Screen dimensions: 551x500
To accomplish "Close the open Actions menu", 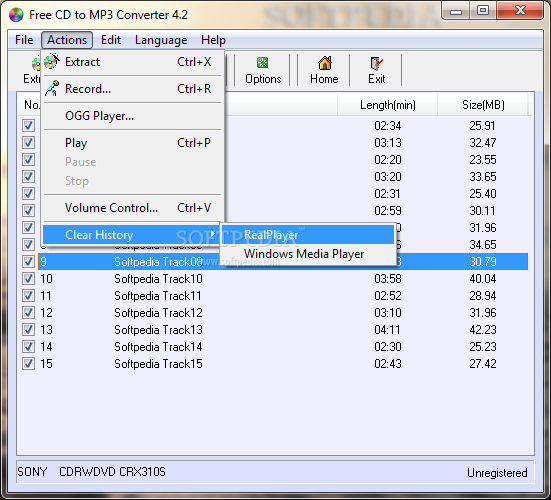I will click(67, 40).
